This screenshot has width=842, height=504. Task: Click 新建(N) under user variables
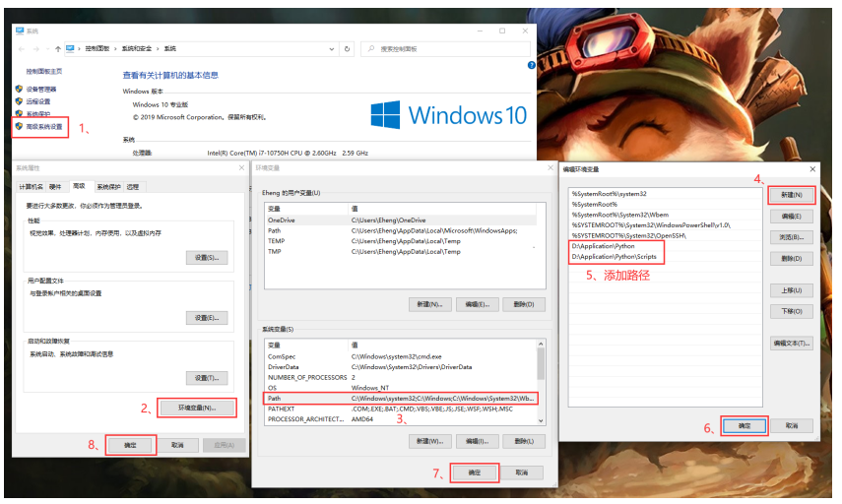[429, 304]
